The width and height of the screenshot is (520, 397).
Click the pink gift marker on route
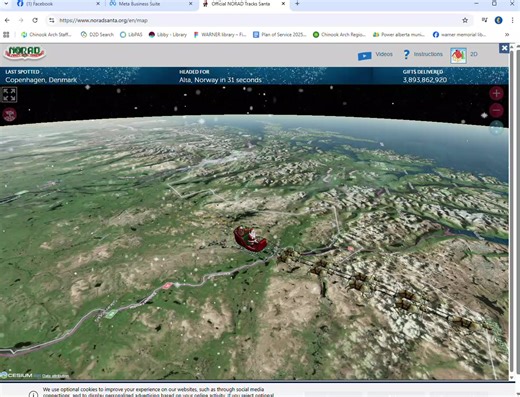click(x=167, y=285)
